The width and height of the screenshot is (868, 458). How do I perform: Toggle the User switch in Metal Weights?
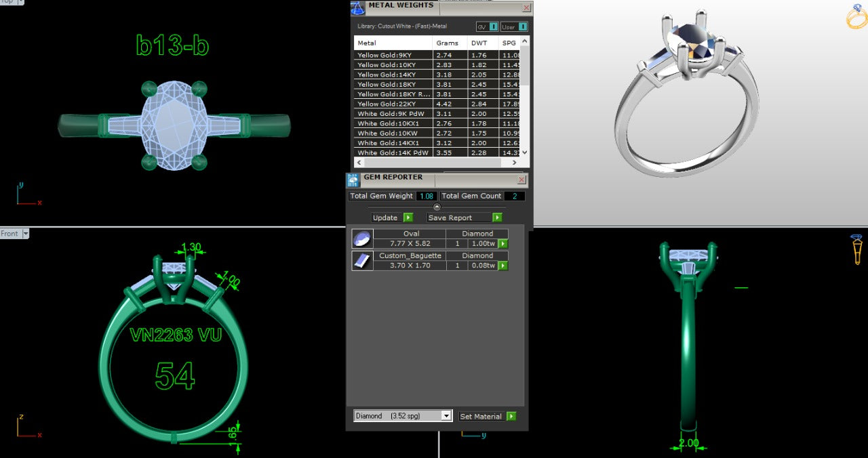click(x=514, y=27)
